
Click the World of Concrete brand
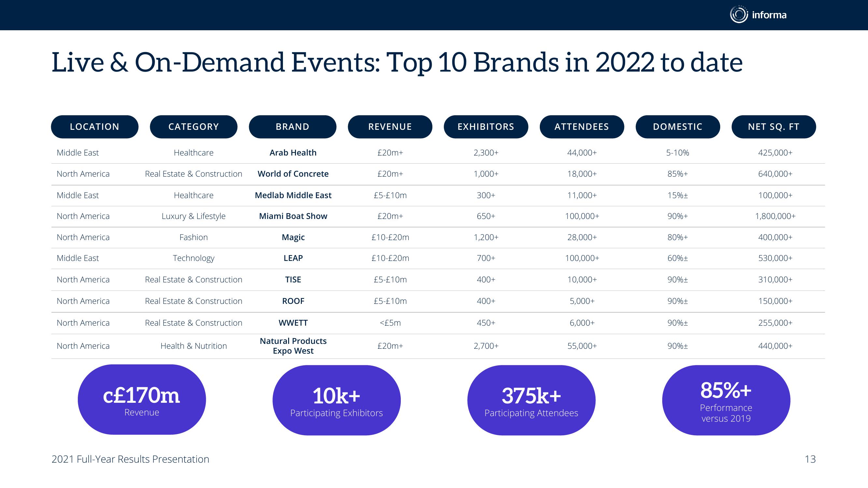[x=293, y=174]
